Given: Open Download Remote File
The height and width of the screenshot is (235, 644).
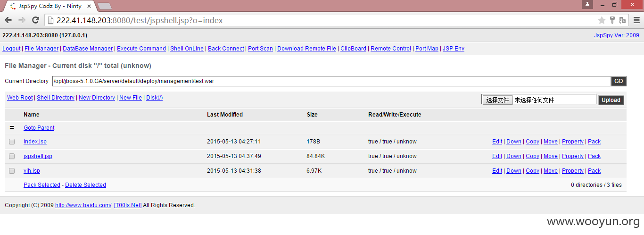Looking at the screenshot, I should (306, 49).
